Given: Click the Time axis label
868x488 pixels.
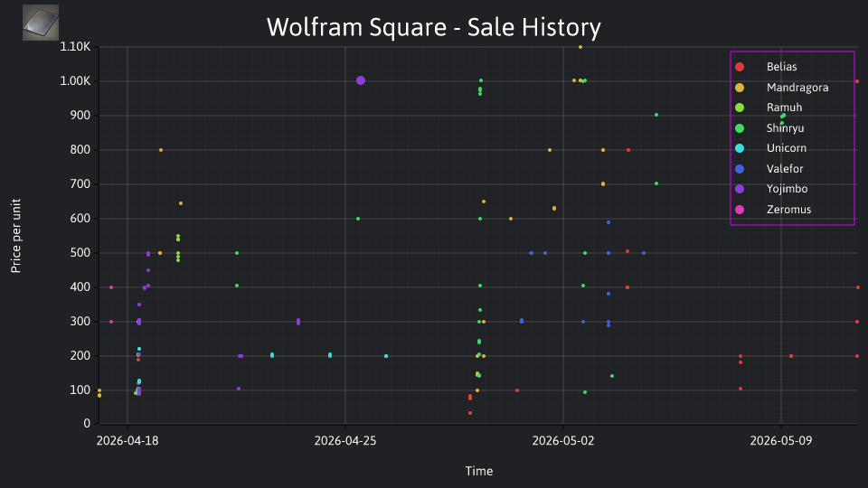Looking at the screenshot, I should click(x=479, y=472).
